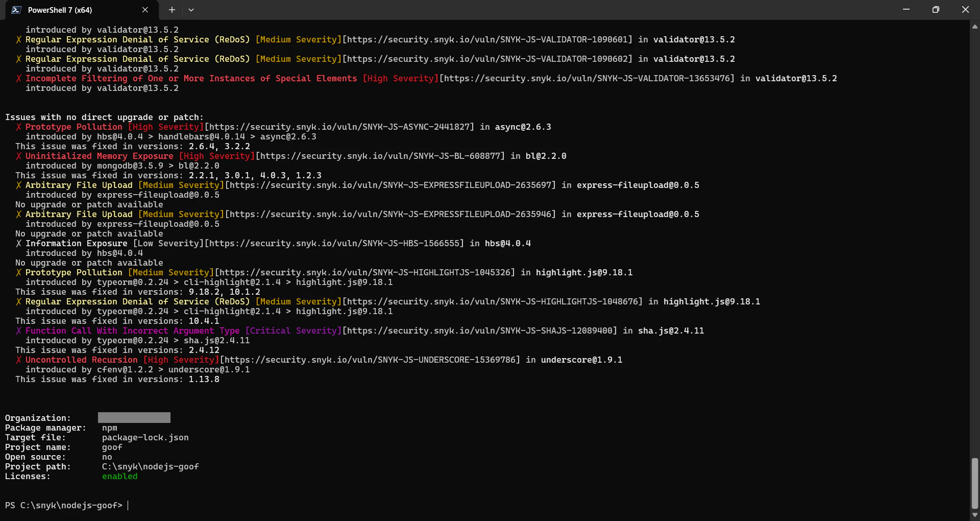980x521 pixels.
Task: Open the SNYK-JS-VALIDATOR-1090601 vulnerability link
Action: (487, 40)
